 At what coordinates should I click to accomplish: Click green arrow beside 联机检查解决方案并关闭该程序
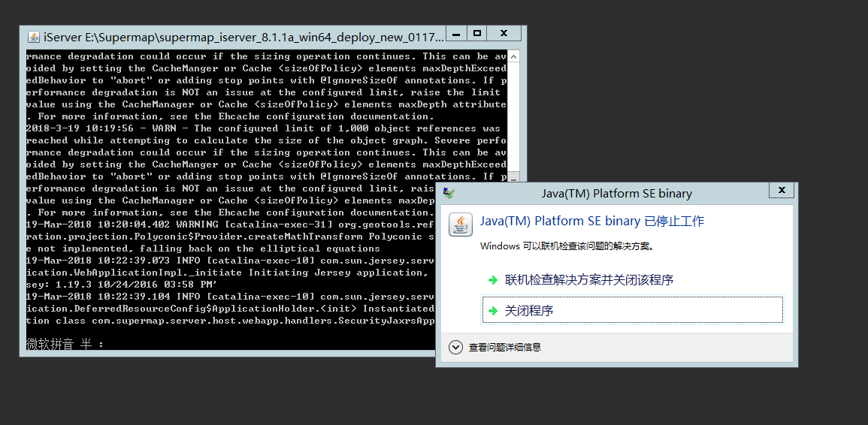493,280
